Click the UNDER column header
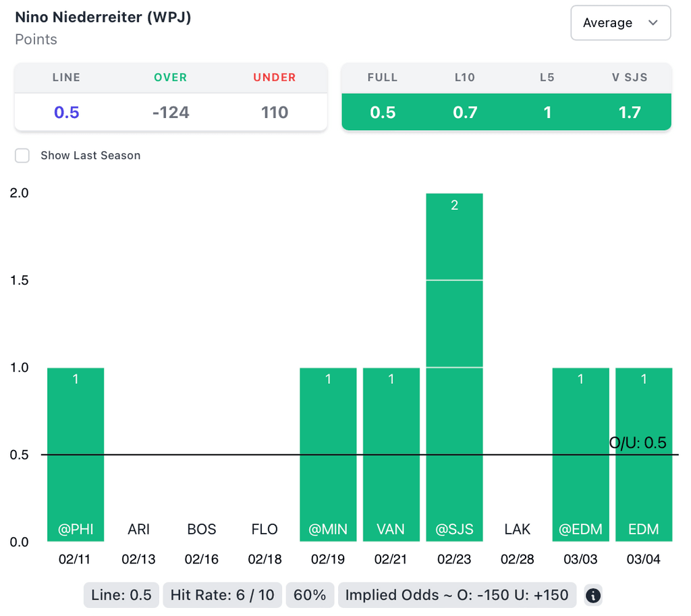 (275, 78)
